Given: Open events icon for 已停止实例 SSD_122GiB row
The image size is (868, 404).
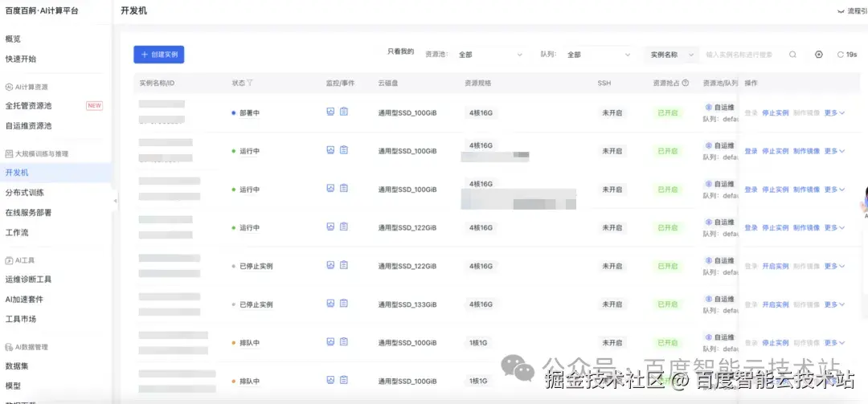Looking at the screenshot, I should click(x=344, y=264).
